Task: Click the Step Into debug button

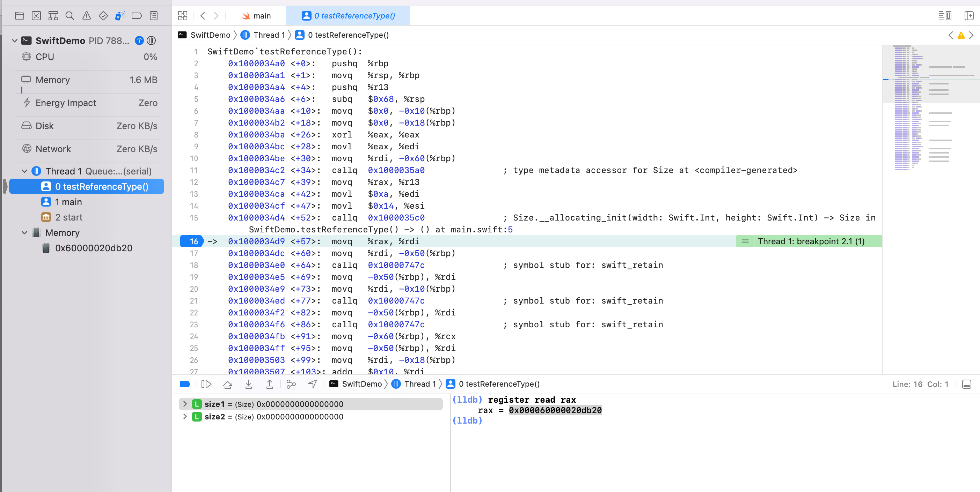Action: [x=248, y=385]
